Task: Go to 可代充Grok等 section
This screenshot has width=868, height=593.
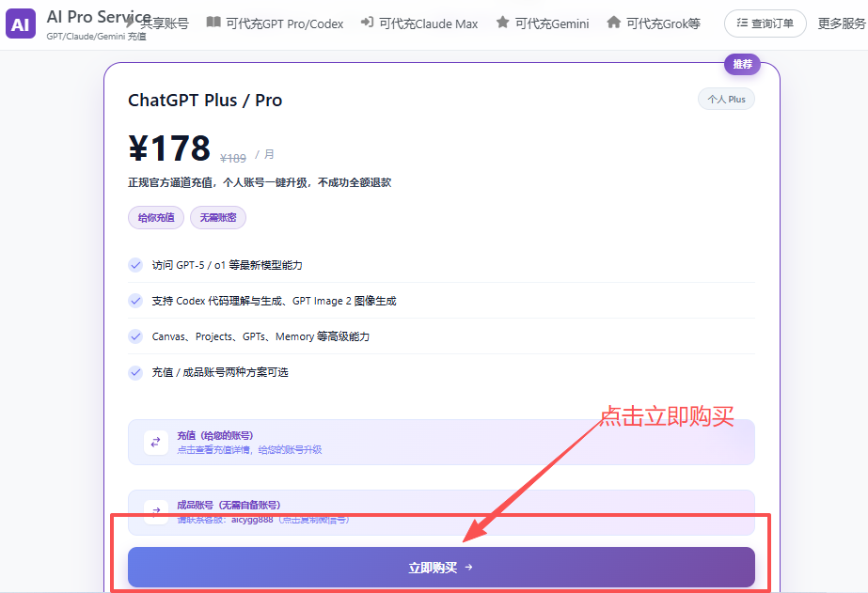Action: (663, 23)
